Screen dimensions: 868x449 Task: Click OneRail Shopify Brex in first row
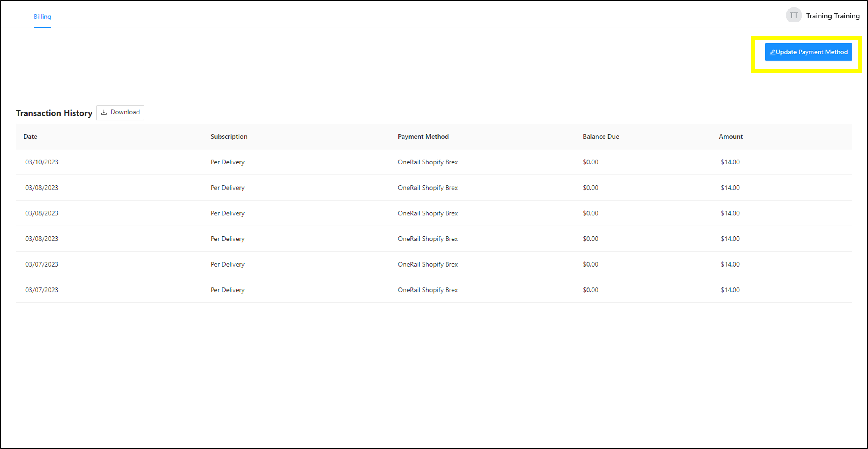427,162
